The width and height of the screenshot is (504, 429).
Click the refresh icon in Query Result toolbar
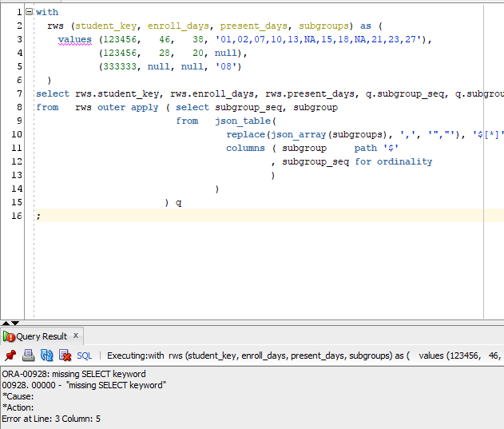[46, 356]
